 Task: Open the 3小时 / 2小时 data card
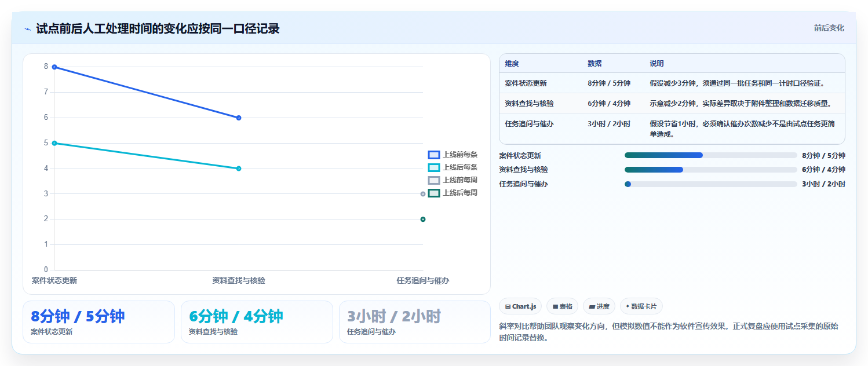pos(415,322)
